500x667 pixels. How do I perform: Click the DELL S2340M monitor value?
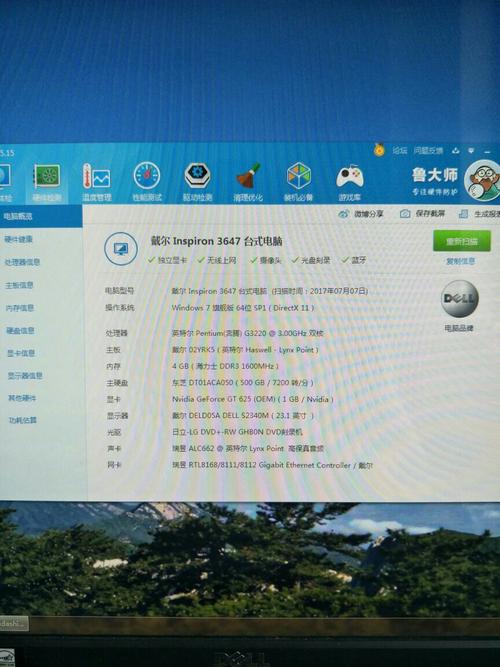coord(243,416)
